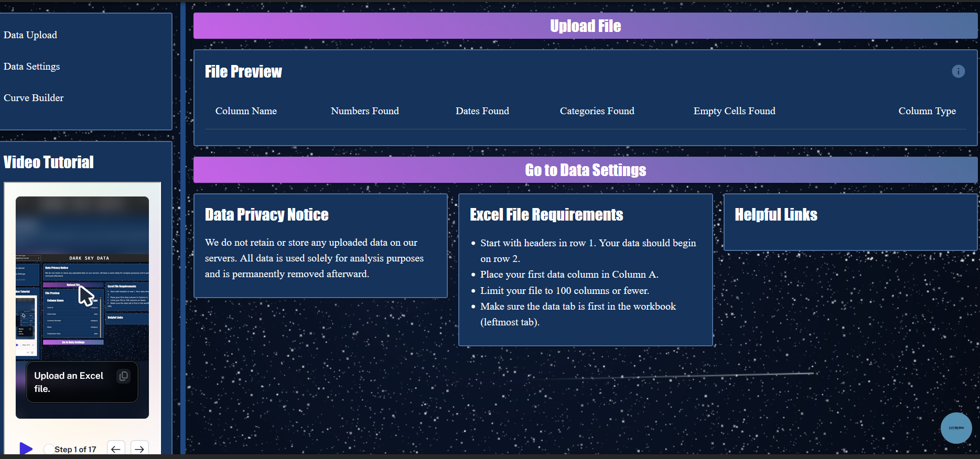Go to previous tutorial step
Viewport: 980px width, 459px height.
tap(116, 449)
